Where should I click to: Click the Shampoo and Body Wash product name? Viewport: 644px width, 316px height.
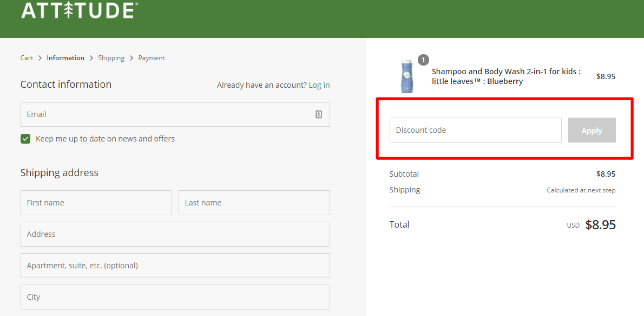(x=506, y=76)
